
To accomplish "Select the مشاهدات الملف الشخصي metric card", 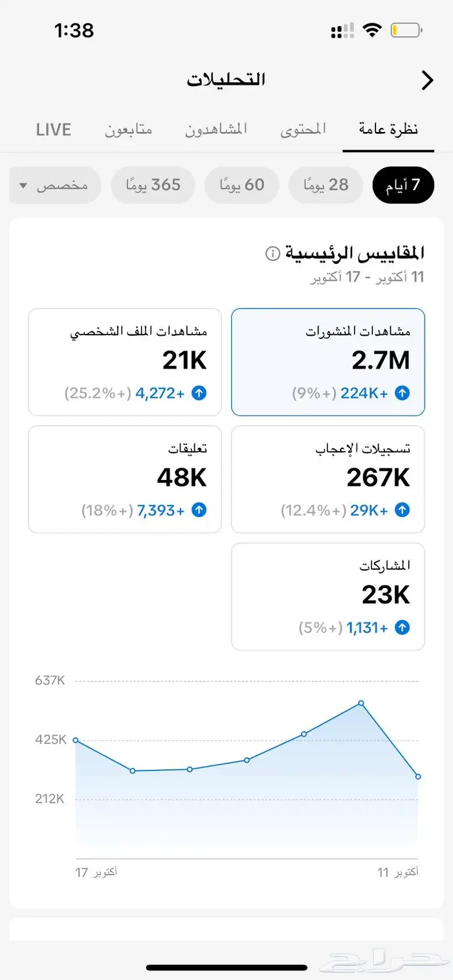I will (124, 360).
